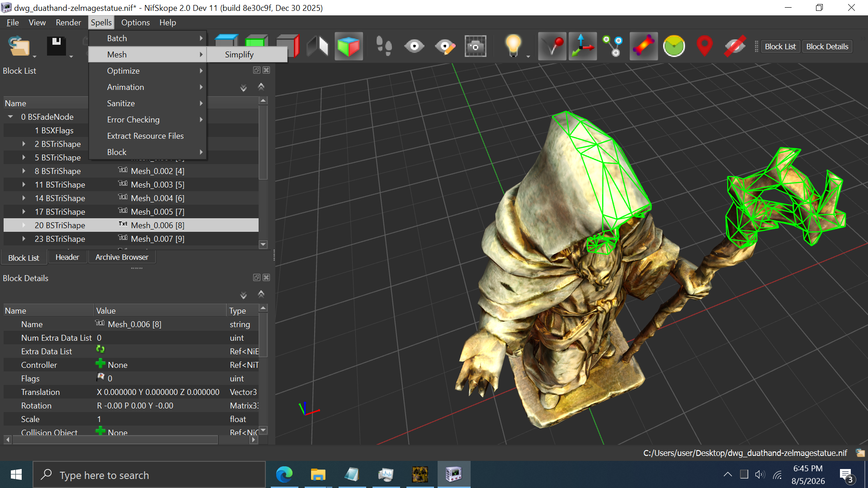Click the status bar icon beside the file path
The height and width of the screenshot is (488, 868).
coord(860,453)
